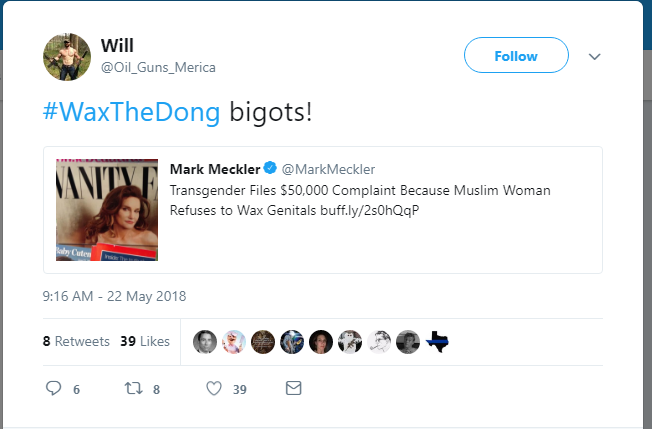View the 39 Likes list

click(145, 341)
